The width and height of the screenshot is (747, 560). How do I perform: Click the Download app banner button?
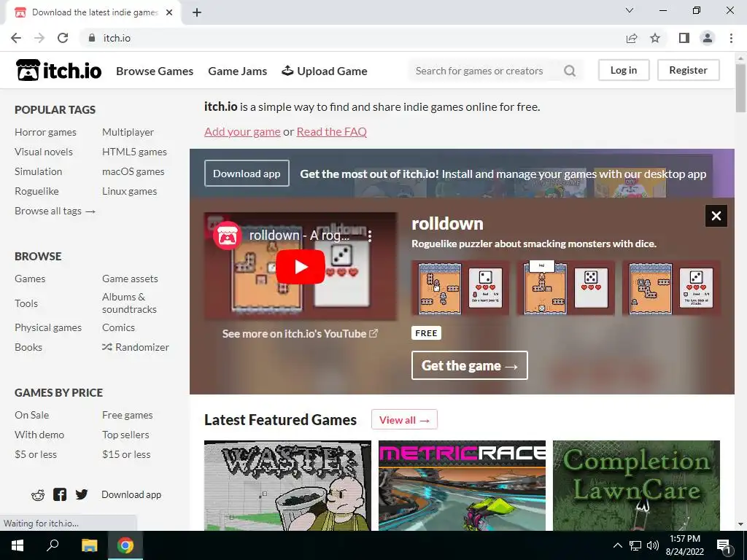tap(247, 174)
